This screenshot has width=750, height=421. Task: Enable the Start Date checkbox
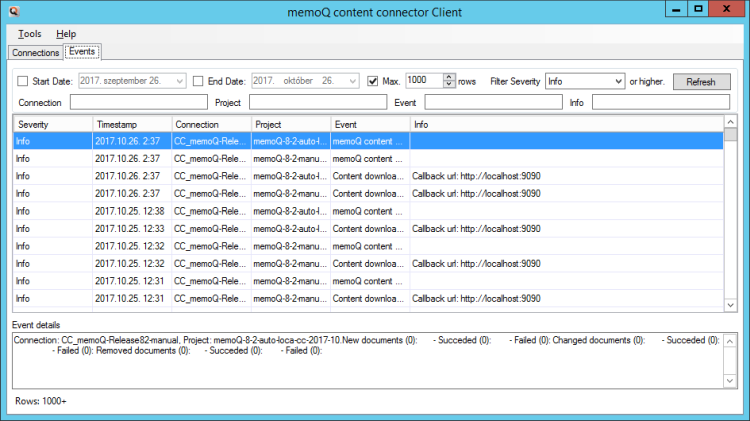click(x=22, y=81)
